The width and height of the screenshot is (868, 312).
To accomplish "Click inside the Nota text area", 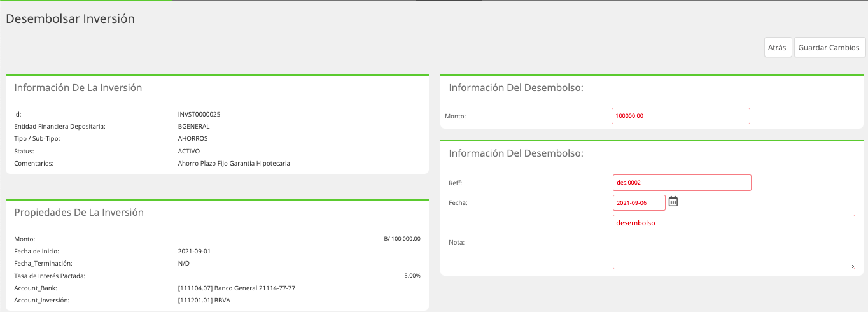I will pos(734,242).
